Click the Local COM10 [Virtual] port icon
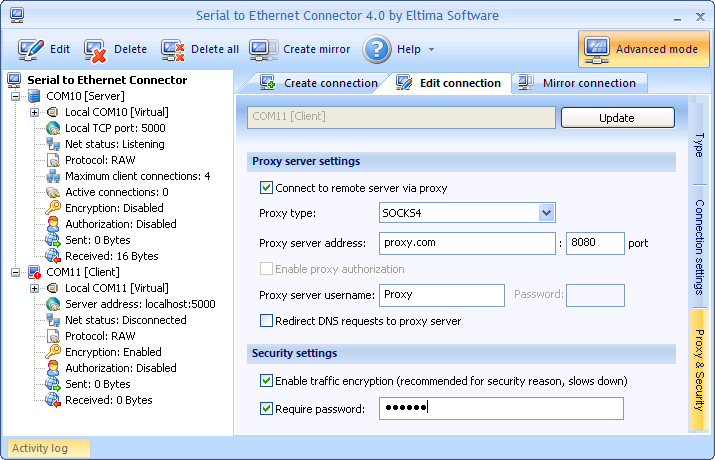Viewport: 715px width, 460px height. pos(53,112)
